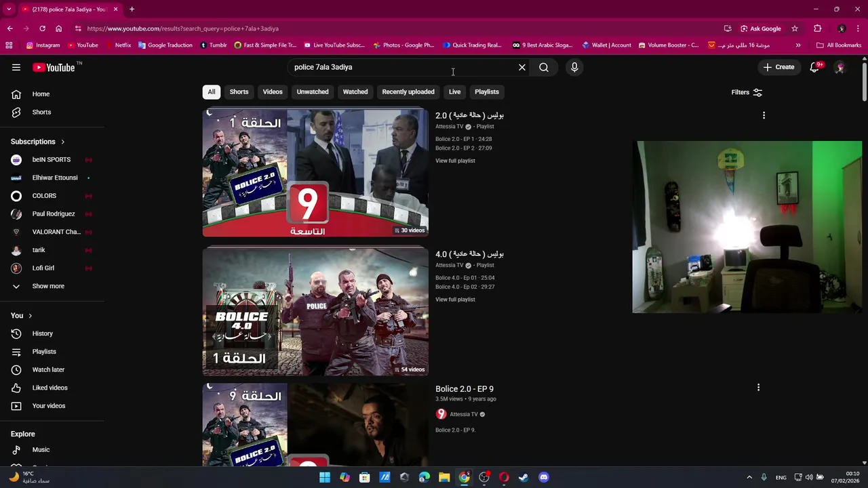
Task: Clear the search query with X
Action: click(x=522, y=67)
